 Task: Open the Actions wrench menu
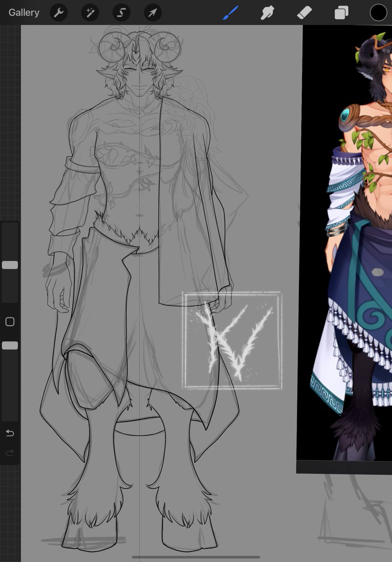58,13
